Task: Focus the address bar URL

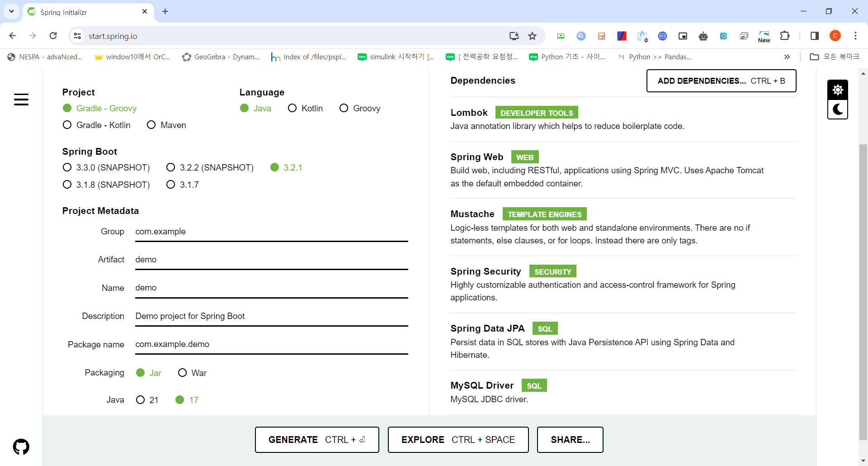Action: pos(294,36)
